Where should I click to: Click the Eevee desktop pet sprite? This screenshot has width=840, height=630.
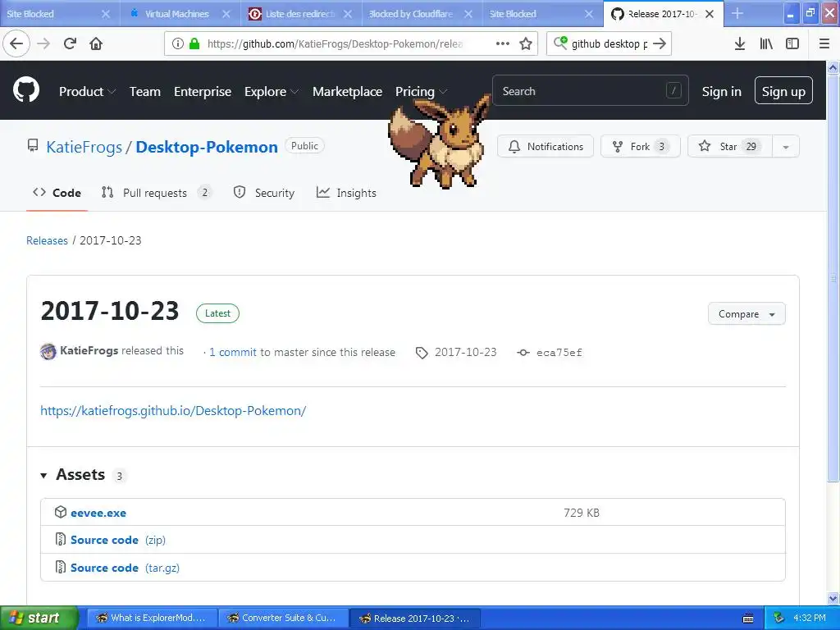pos(440,140)
